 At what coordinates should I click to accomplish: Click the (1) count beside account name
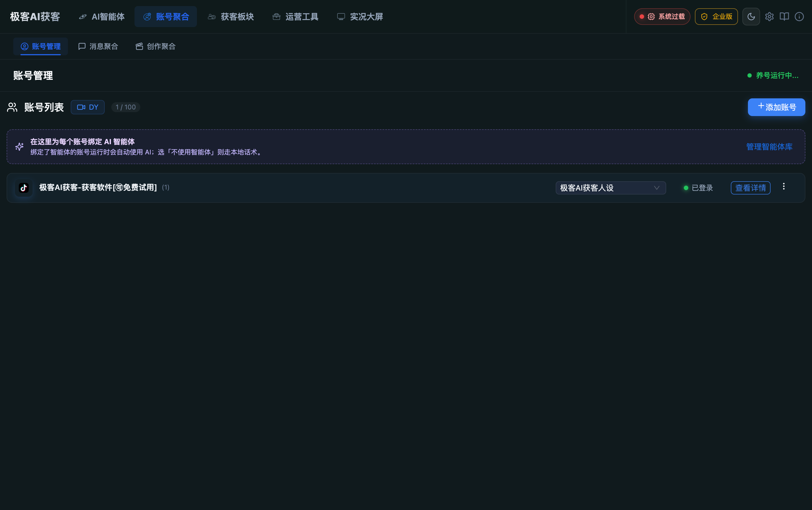point(165,188)
